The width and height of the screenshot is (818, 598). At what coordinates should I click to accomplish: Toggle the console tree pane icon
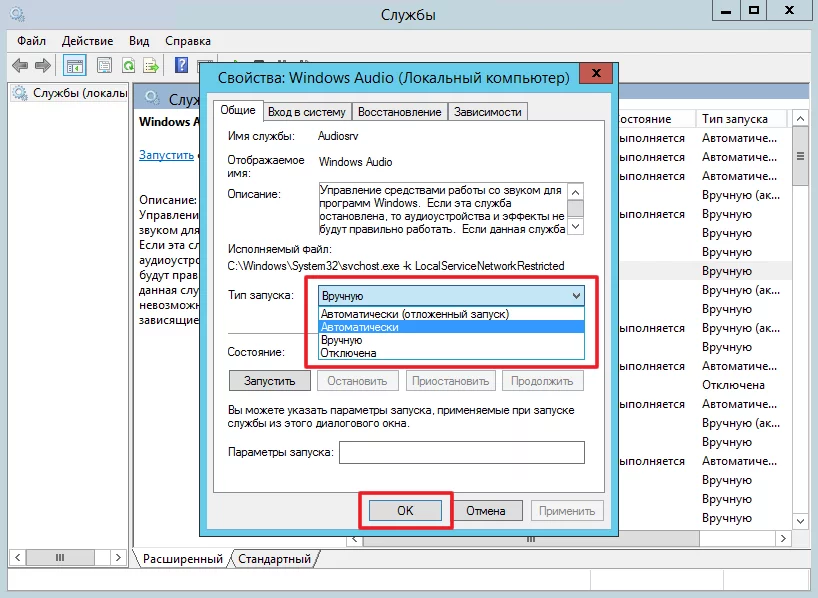pos(74,65)
